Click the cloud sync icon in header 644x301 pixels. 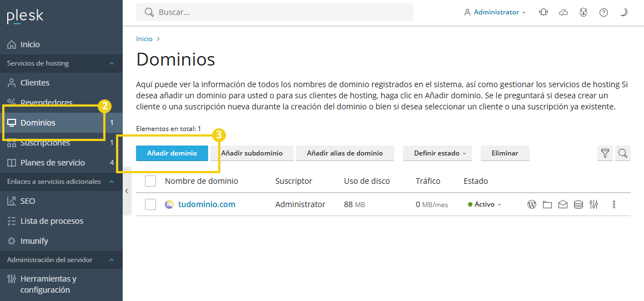point(563,12)
